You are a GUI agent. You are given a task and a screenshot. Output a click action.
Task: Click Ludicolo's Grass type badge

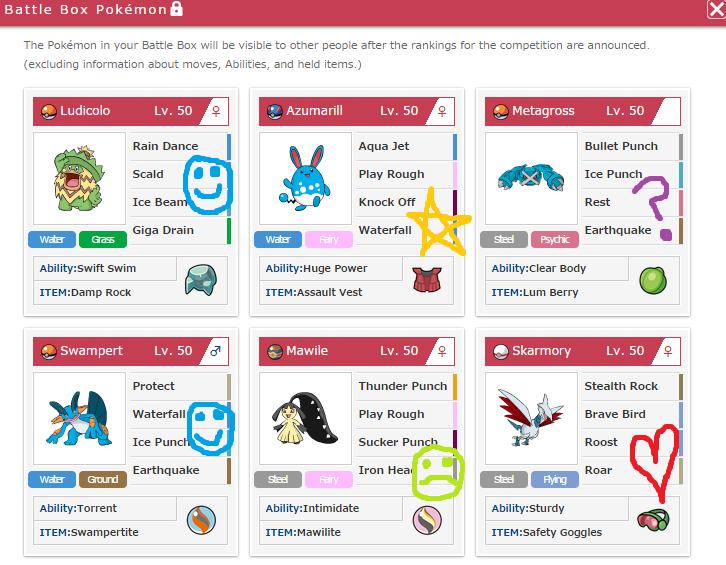[103, 239]
